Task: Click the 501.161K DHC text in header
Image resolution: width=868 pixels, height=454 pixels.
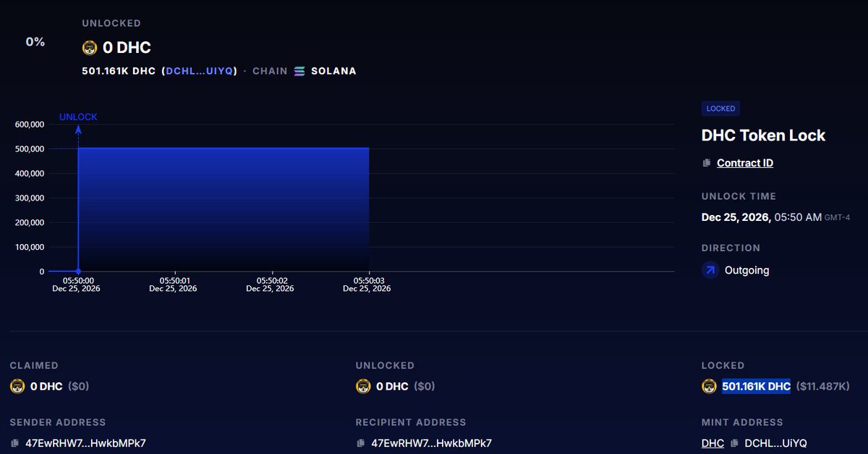Action: (x=120, y=71)
